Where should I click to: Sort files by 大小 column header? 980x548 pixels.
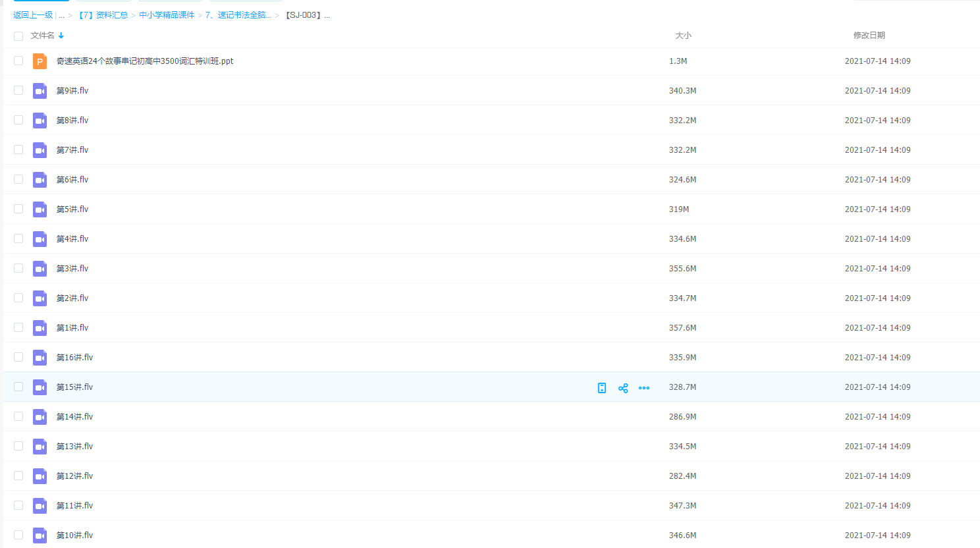683,36
